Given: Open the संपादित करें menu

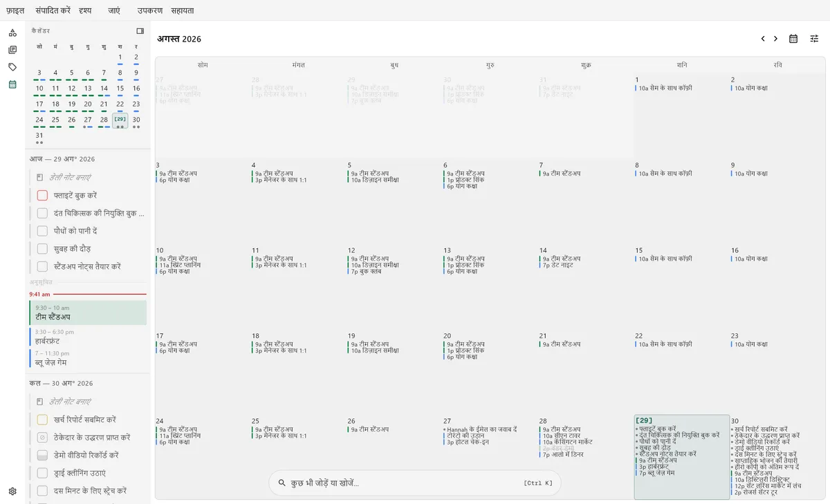Looking at the screenshot, I should pos(53,10).
